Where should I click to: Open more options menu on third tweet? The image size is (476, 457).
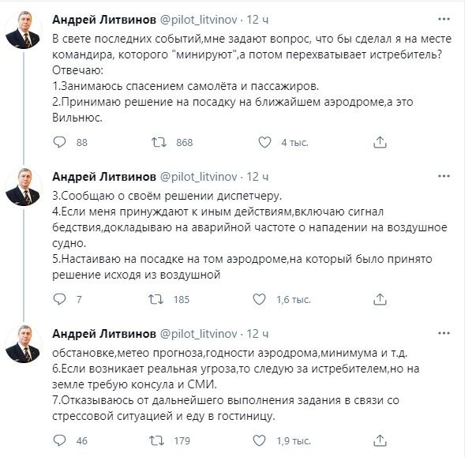pyautogui.click(x=444, y=334)
